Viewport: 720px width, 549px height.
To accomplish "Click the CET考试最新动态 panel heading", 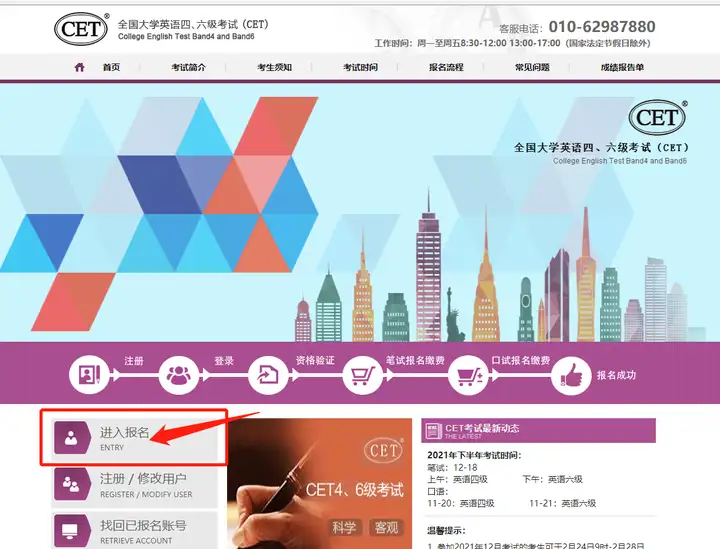I will click(482, 428).
